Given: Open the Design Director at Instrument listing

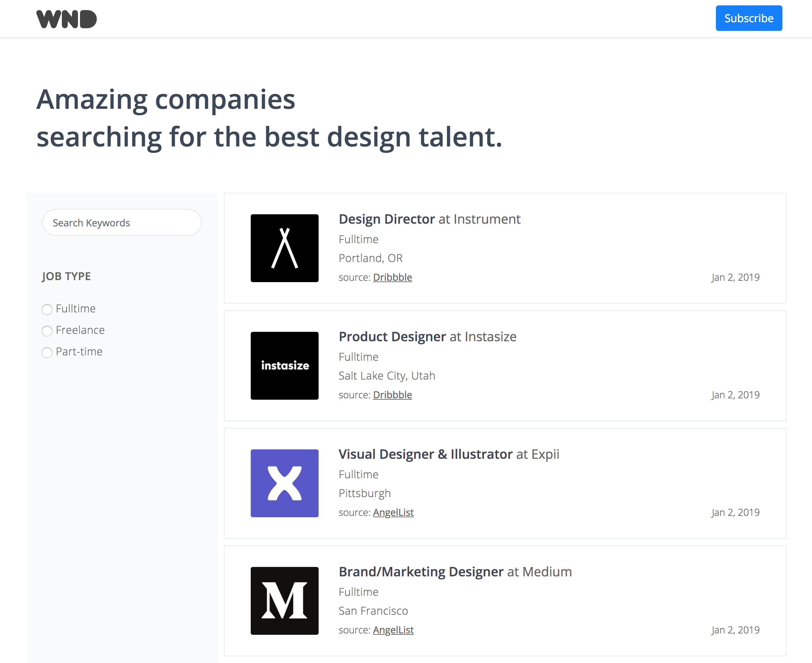Looking at the screenshot, I should click(x=387, y=219).
